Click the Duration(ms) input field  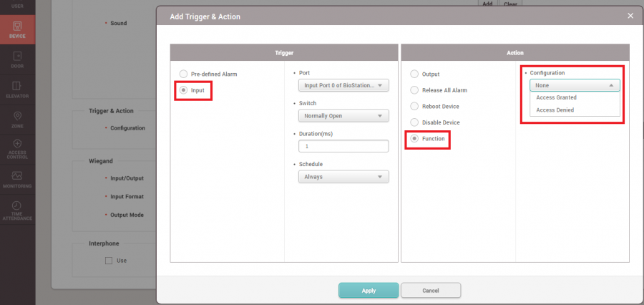343,146
